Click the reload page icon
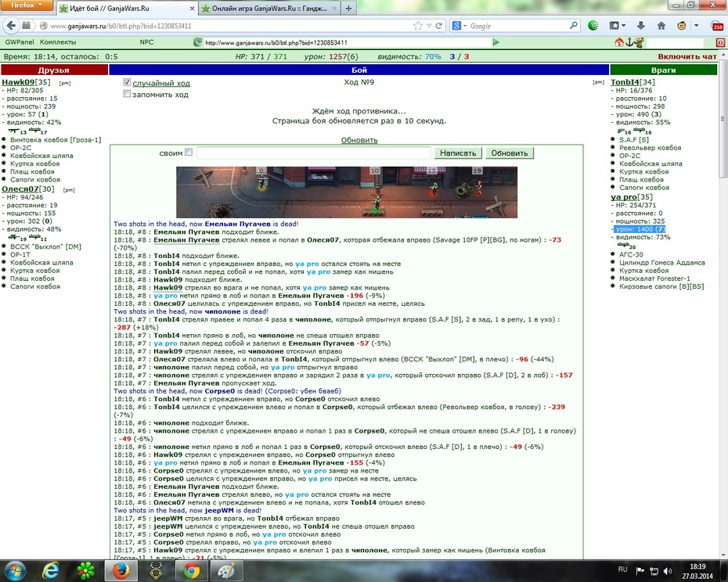 pyautogui.click(x=438, y=26)
